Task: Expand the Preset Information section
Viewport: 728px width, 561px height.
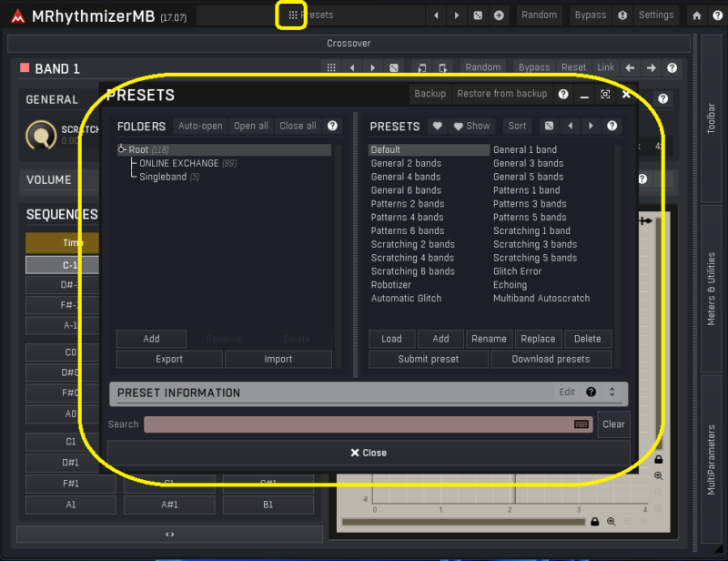Action: coord(612,393)
